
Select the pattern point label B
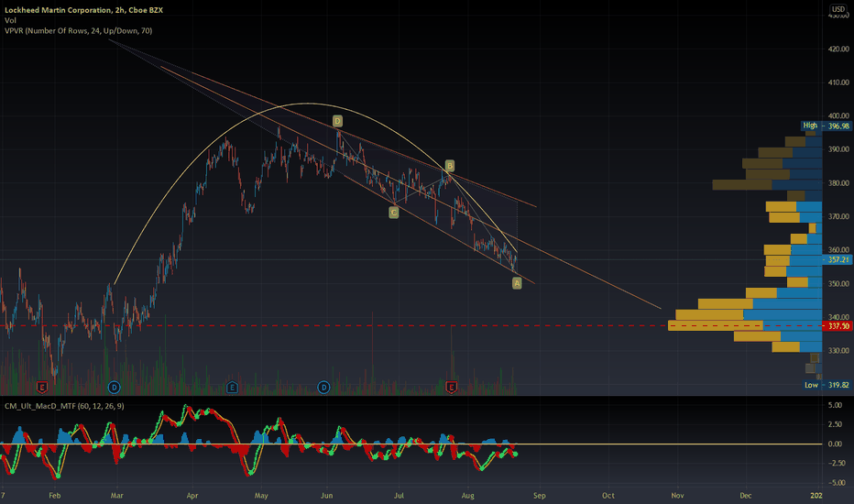point(449,166)
